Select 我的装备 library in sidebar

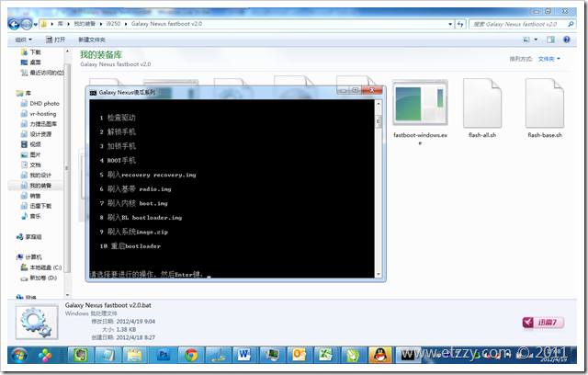pos(36,186)
